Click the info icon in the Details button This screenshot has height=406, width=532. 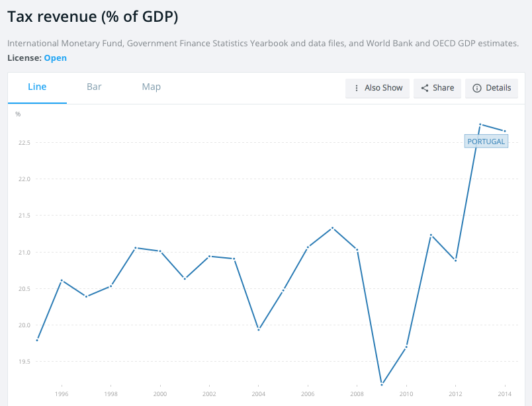(x=476, y=88)
